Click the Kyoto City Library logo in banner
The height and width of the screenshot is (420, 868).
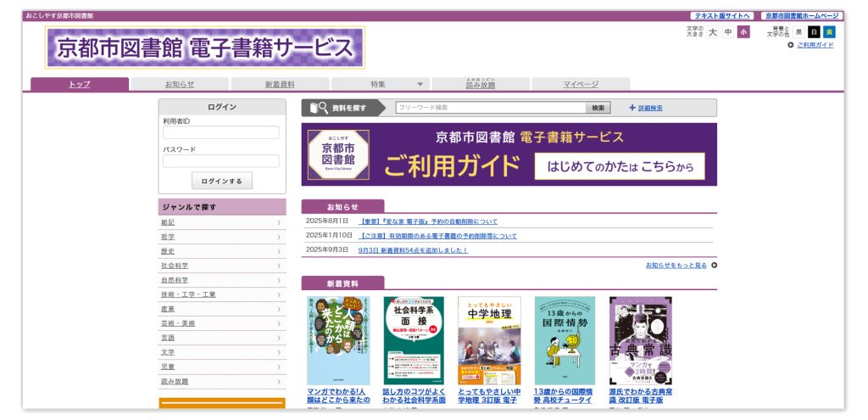(x=338, y=154)
